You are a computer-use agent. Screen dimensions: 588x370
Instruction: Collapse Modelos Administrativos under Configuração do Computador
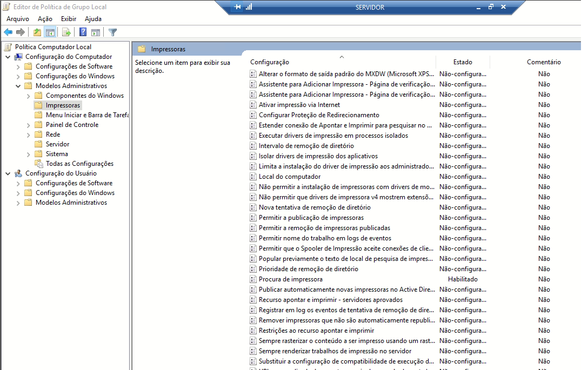(18, 86)
